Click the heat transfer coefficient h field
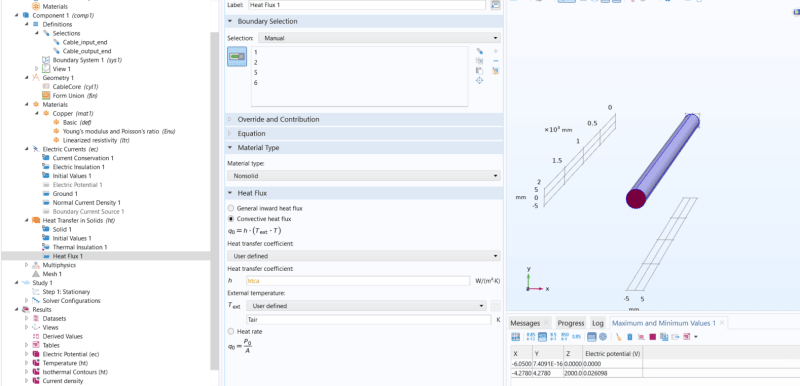Image resolution: width=800 pixels, height=386 pixels. (x=357, y=281)
